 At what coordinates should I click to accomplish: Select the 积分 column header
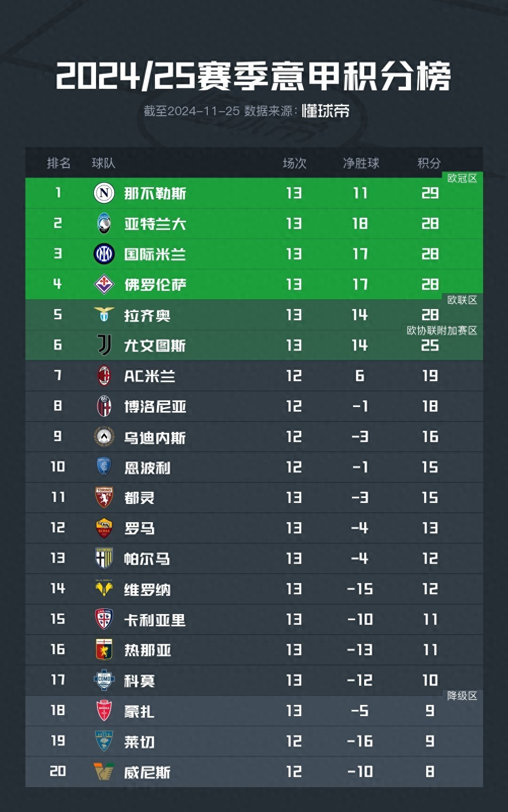pyautogui.click(x=429, y=163)
